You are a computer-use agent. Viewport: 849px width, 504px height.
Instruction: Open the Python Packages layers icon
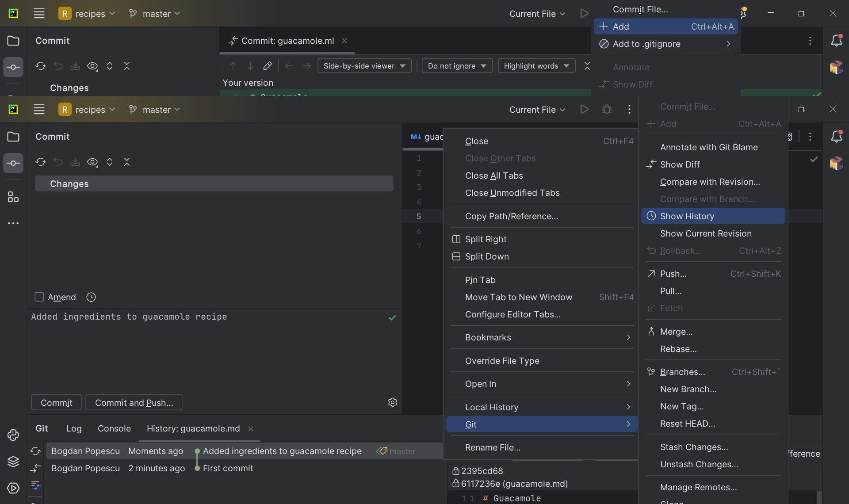13,462
